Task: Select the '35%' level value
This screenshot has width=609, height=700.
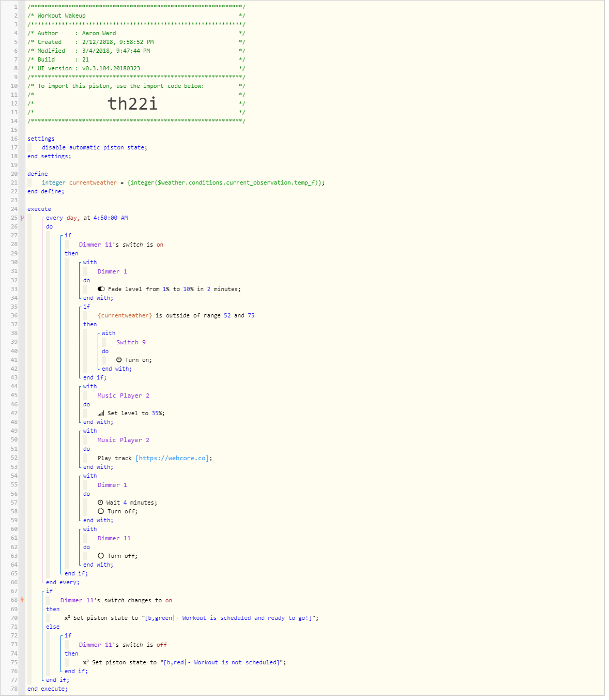Action: [x=157, y=413]
